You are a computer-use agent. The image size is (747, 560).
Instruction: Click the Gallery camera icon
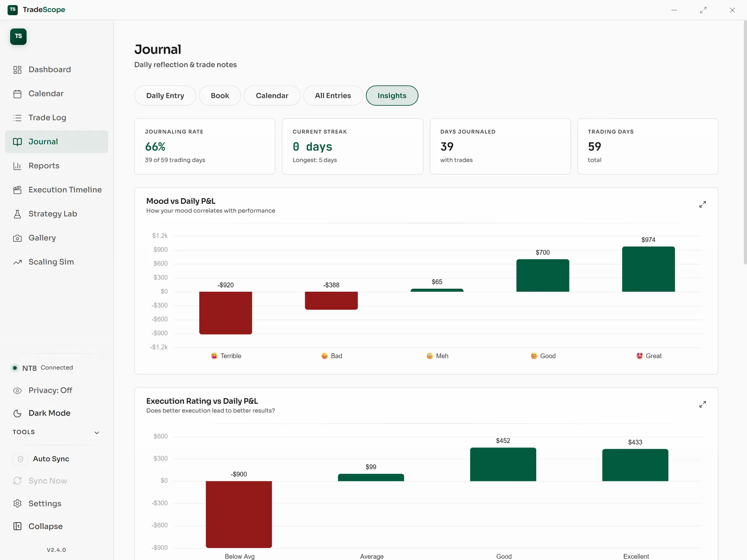17,238
